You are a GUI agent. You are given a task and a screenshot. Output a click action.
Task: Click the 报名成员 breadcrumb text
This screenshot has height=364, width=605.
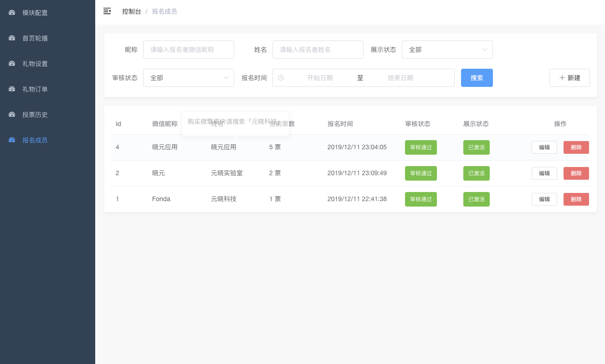pos(164,11)
